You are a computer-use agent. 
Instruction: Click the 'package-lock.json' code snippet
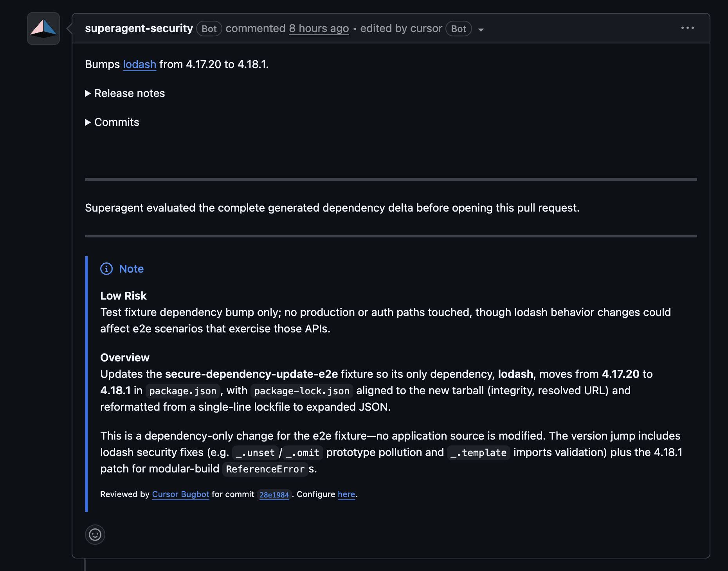coord(302,391)
